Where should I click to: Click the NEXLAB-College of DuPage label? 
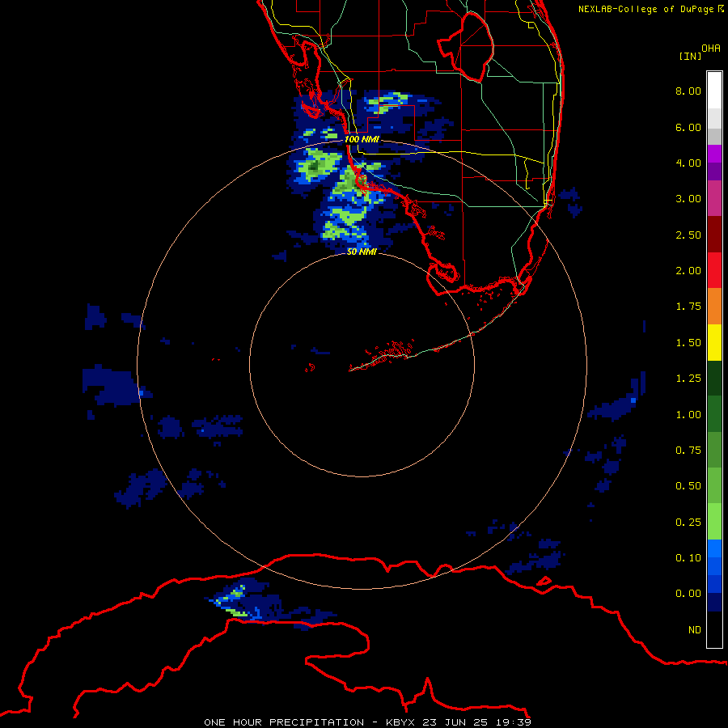tap(650, 9)
